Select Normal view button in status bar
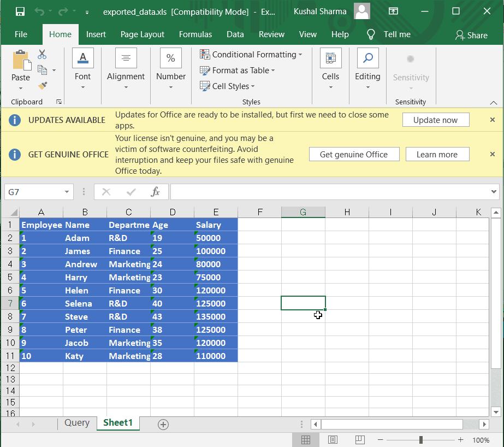Screen dimensions: 504x447 click(306, 439)
